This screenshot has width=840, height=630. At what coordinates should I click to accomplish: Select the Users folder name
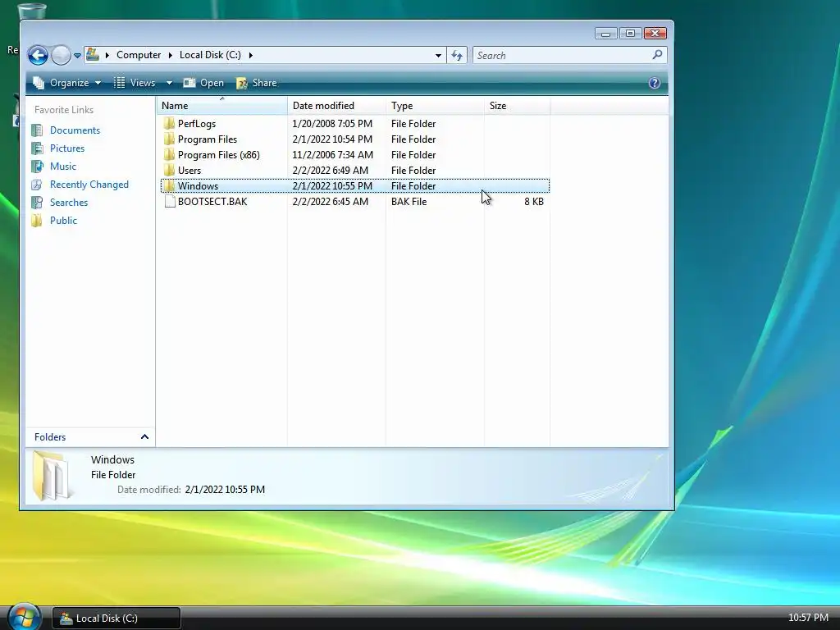(x=189, y=171)
